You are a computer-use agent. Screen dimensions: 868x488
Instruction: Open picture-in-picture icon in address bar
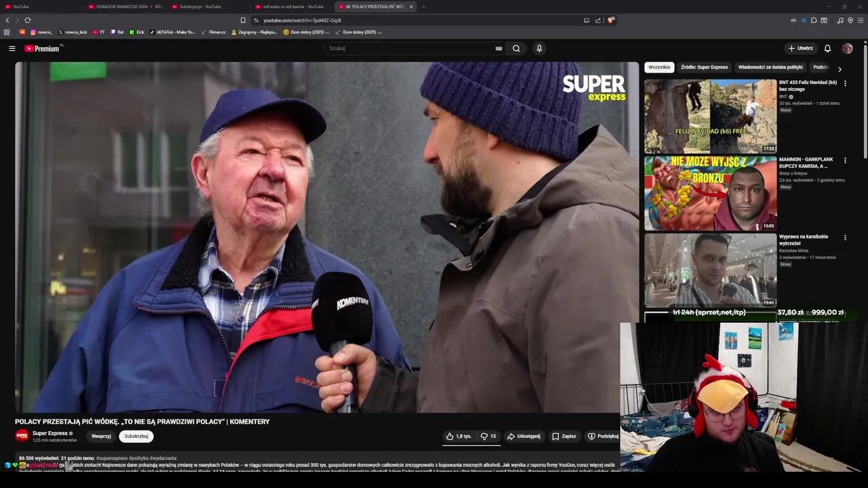point(587,20)
